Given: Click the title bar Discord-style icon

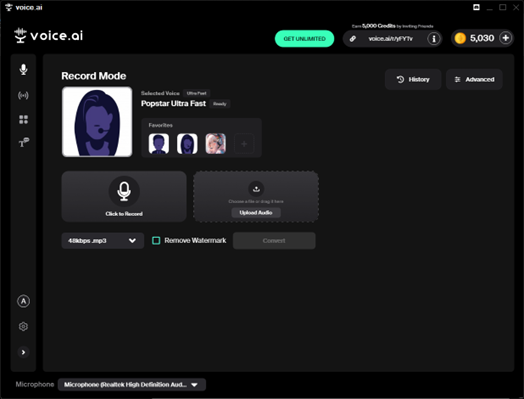Looking at the screenshot, I should pos(477,7).
